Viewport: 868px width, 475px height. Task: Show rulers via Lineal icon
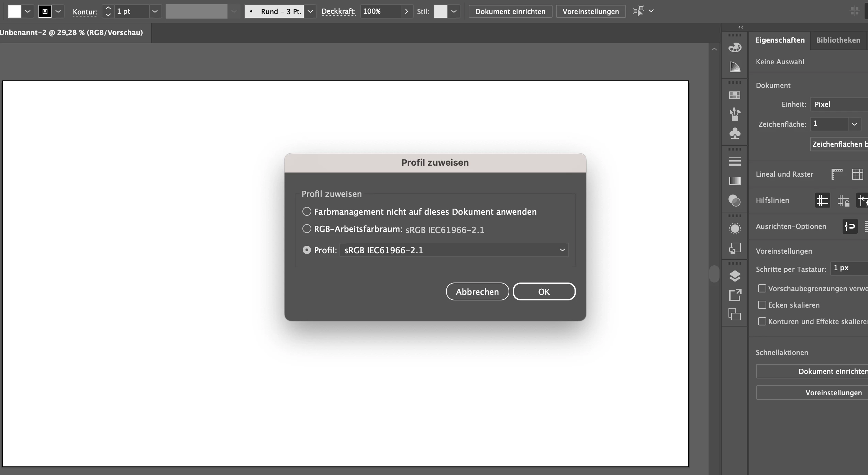click(x=837, y=174)
